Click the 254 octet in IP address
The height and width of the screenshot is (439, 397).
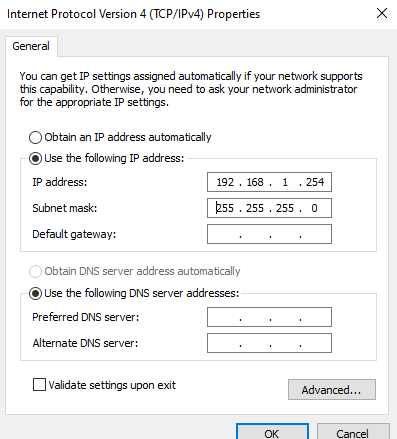(x=315, y=182)
